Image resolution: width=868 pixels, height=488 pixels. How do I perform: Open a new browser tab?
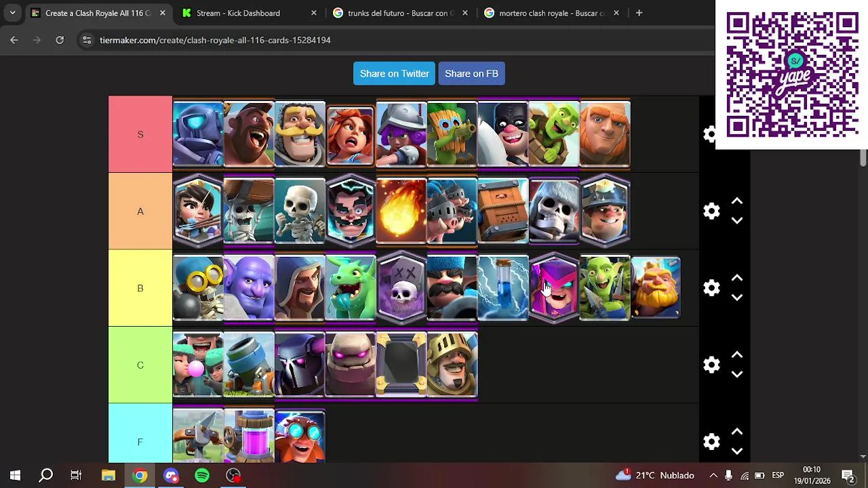639,13
